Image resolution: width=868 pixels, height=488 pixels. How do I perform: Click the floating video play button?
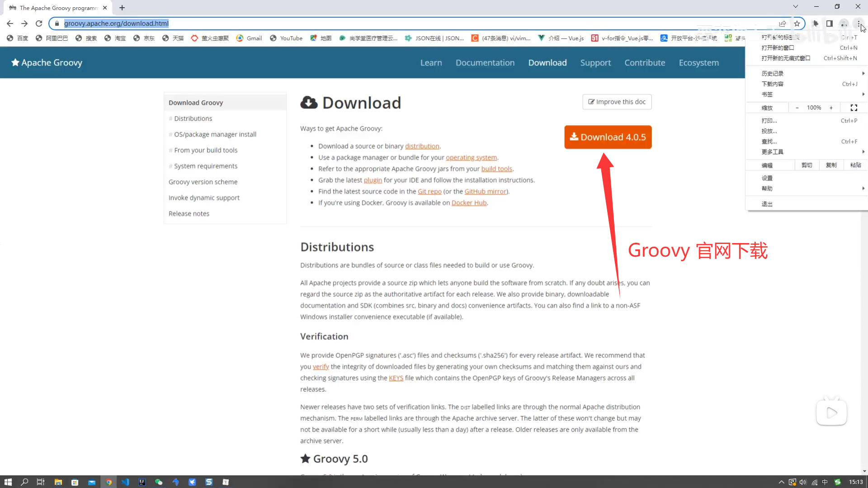click(831, 412)
